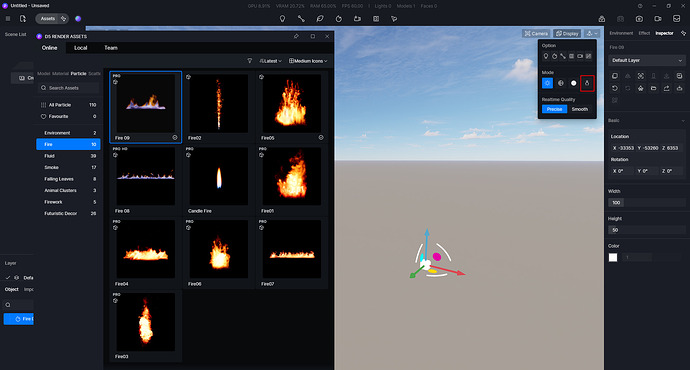The height and width of the screenshot is (370, 690).
Task: Select the Fire02 asset thumbnail
Action: [219, 103]
